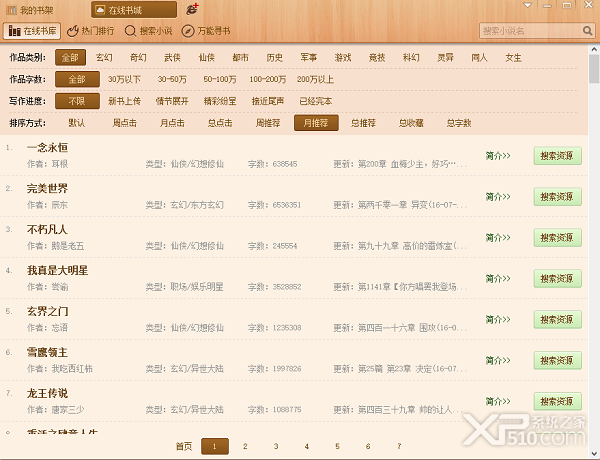Viewport: 600px width, 460px height.
Task: Filter category by 女生
Action: tap(514, 58)
